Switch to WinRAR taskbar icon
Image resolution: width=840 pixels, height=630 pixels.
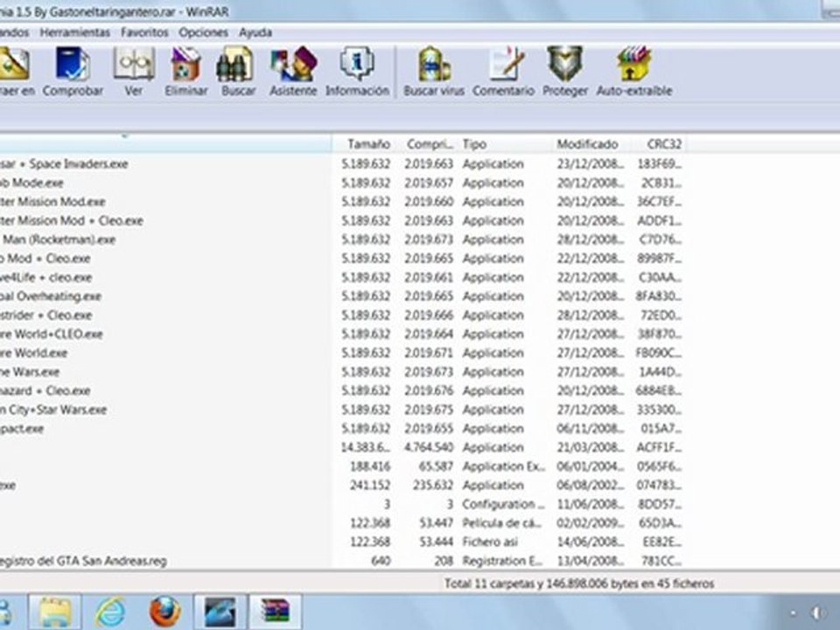(x=276, y=611)
